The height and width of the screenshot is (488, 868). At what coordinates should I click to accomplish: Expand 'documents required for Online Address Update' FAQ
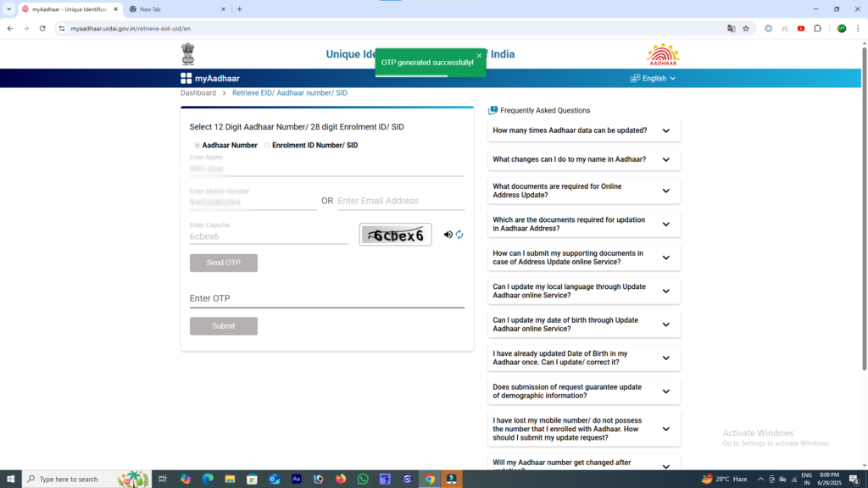click(x=584, y=191)
